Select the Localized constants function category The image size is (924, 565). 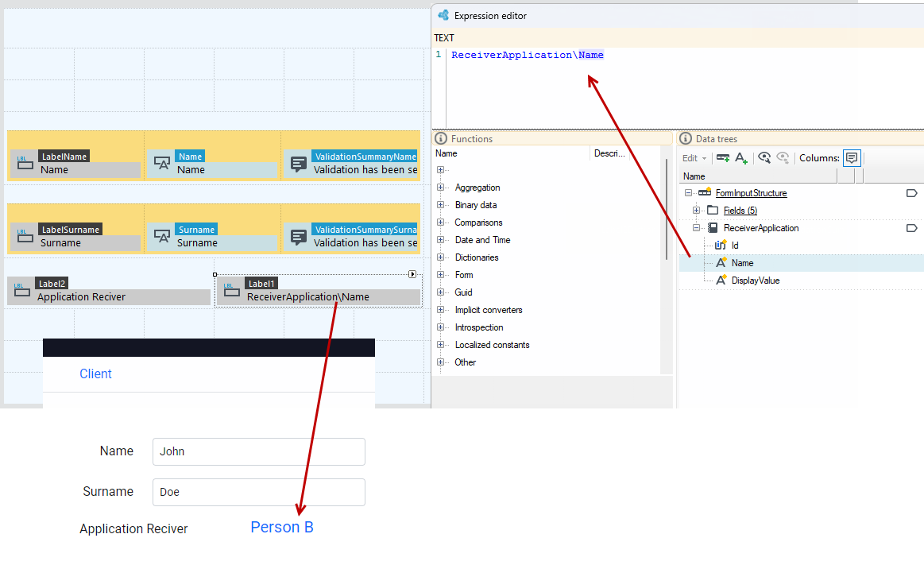tap(492, 345)
